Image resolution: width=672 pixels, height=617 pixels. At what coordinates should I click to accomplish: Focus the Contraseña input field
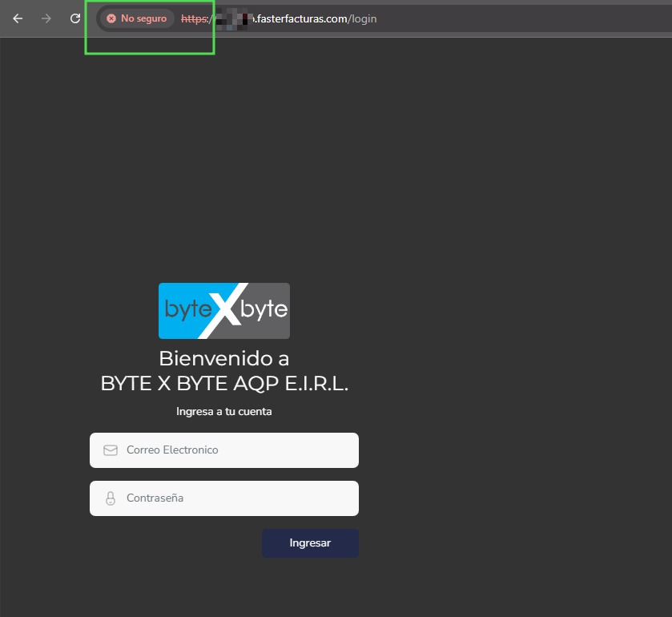pos(236,498)
